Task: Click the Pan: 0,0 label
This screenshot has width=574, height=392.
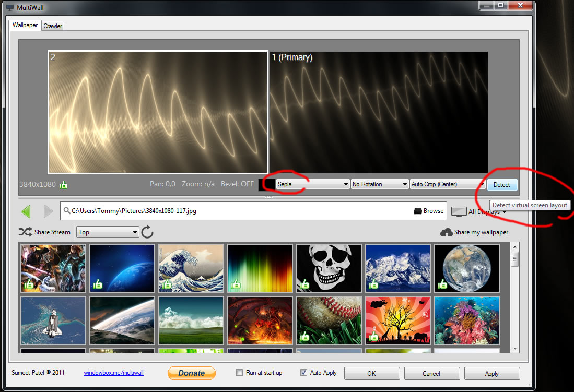Action: (x=162, y=184)
